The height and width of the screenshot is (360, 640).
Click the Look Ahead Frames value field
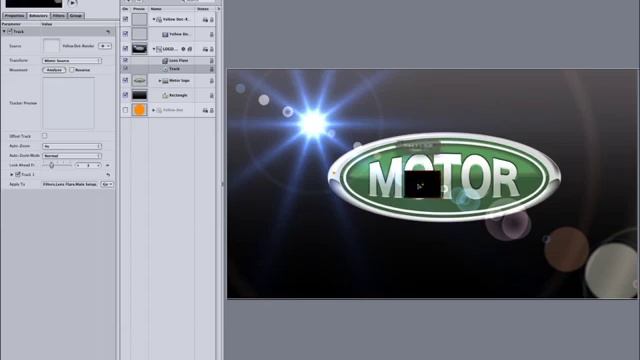88,165
